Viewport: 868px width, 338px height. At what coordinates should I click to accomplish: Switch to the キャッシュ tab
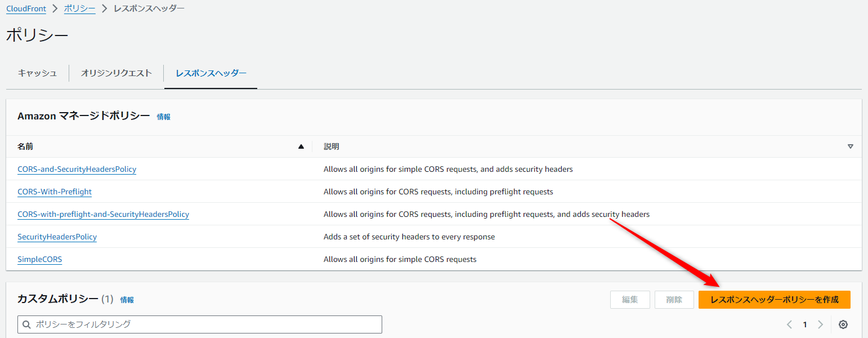tap(37, 73)
